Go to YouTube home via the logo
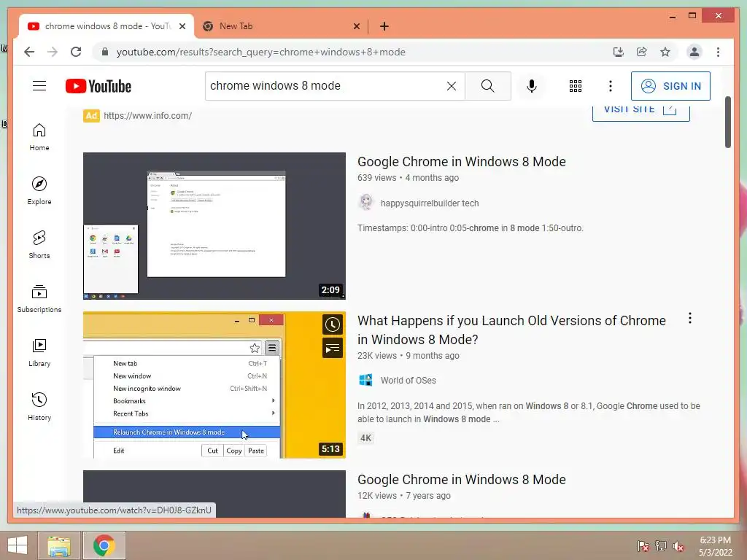747x560 pixels. coord(98,86)
